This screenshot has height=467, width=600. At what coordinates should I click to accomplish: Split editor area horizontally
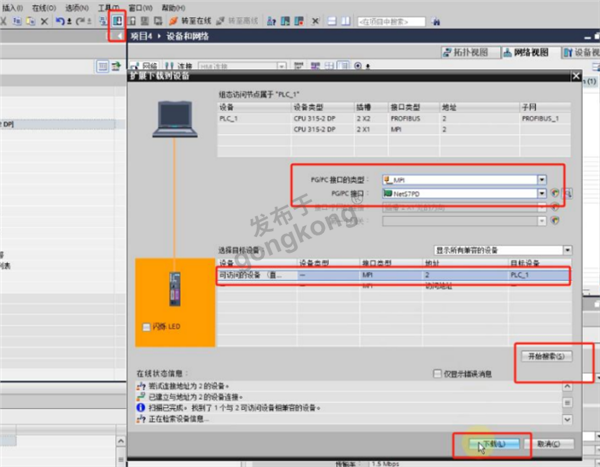(x=332, y=21)
